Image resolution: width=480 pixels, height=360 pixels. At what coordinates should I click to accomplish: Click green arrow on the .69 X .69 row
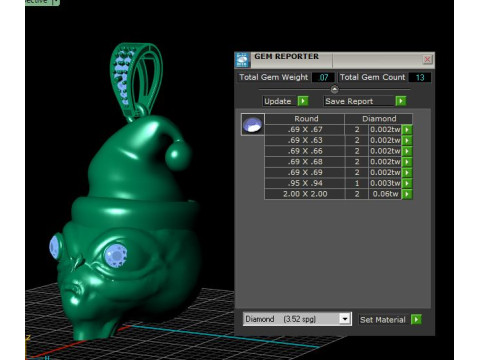(407, 172)
